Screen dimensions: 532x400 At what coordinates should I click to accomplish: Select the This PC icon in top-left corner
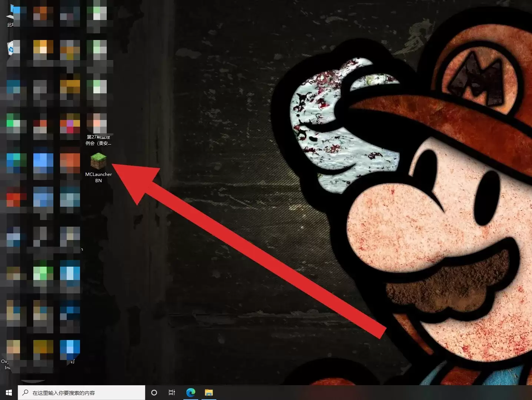click(13, 14)
